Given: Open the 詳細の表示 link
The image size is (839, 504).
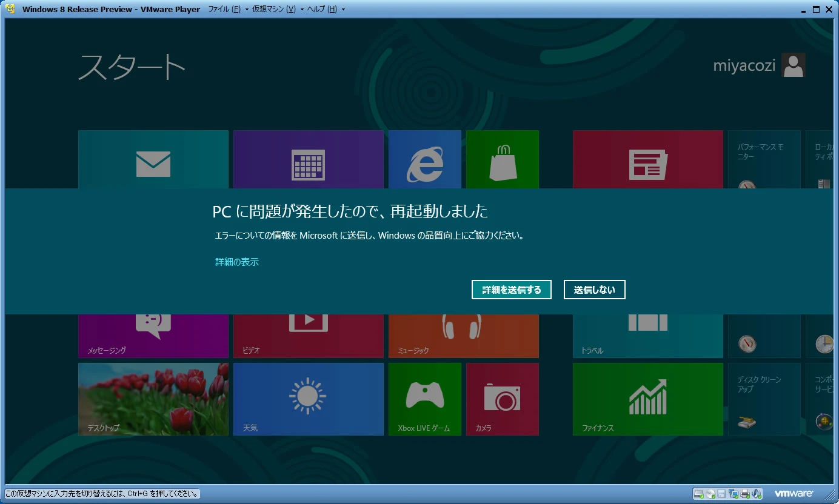Looking at the screenshot, I should click(237, 262).
